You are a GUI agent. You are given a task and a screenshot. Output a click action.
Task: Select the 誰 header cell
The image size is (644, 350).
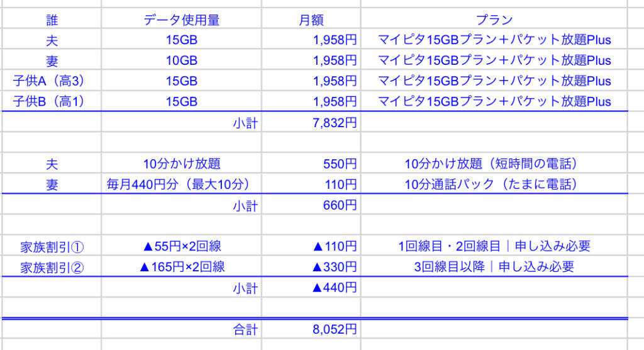[x=52, y=20]
